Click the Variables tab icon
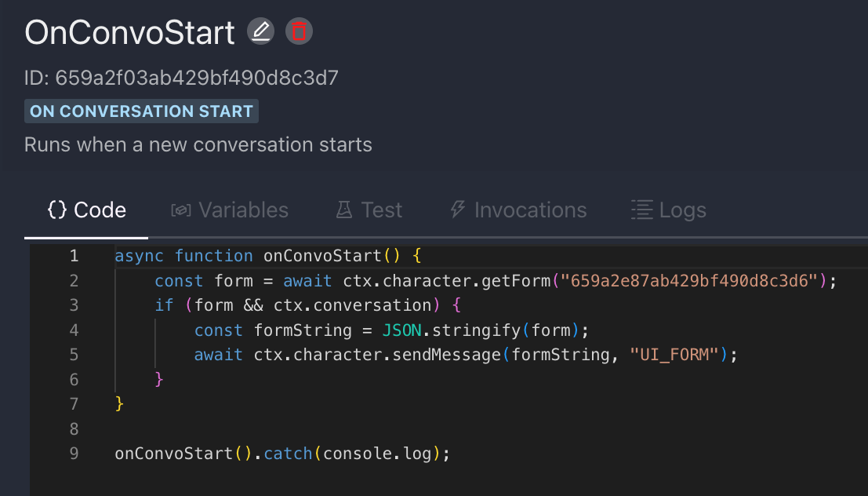Screen dimensions: 868x496 click(x=181, y=210)
